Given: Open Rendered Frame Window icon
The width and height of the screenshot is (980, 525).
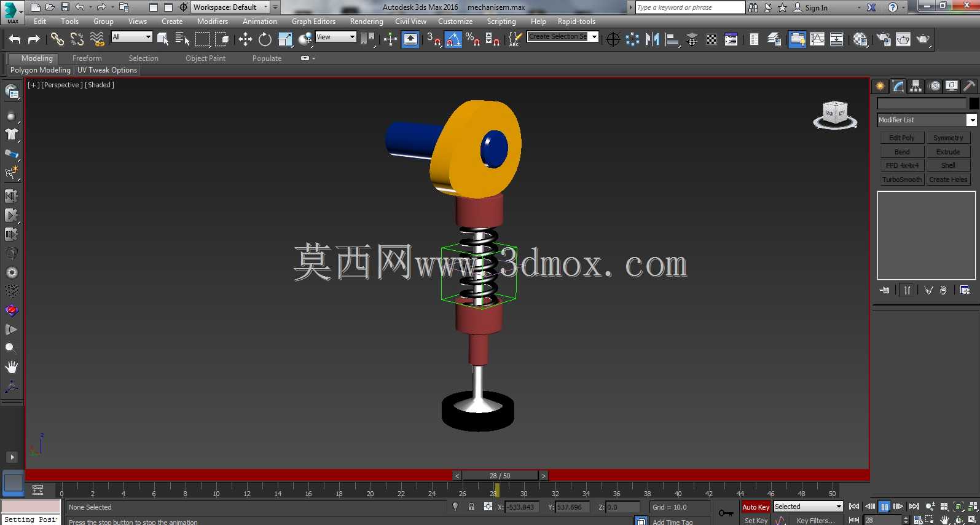Looking at the screenshot, I should (x=903, y=39).
